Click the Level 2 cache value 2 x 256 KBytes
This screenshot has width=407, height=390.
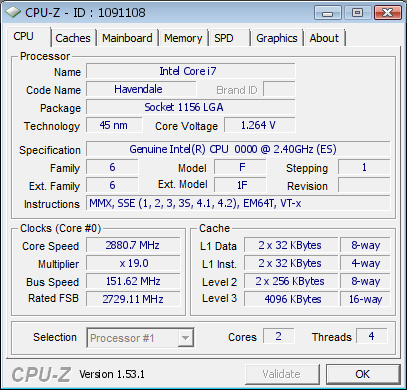point(291,281)
